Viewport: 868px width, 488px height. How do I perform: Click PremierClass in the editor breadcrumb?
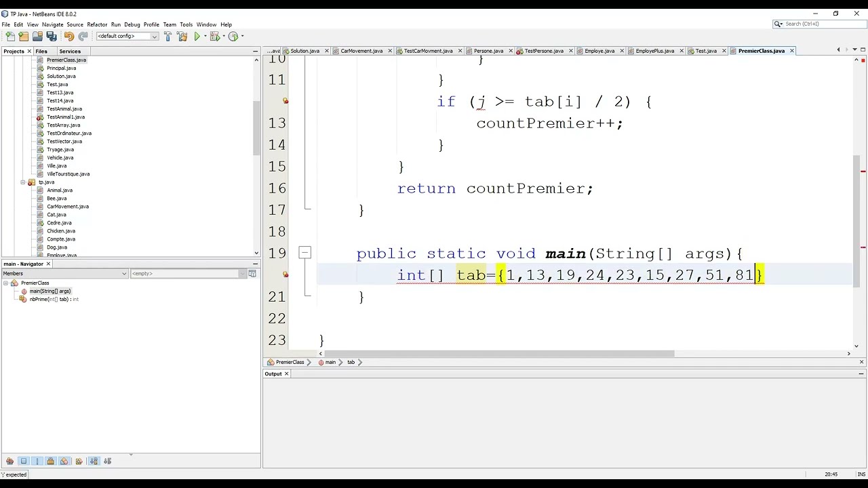(290, 362)
